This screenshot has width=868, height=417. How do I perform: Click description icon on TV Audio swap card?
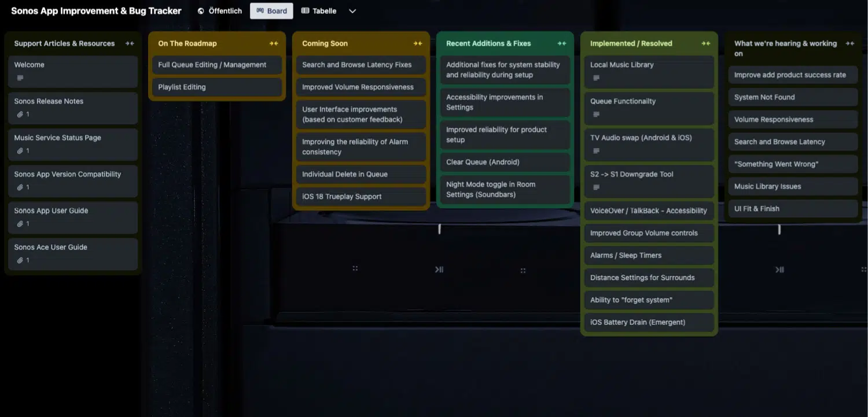(x=596, y=151)
